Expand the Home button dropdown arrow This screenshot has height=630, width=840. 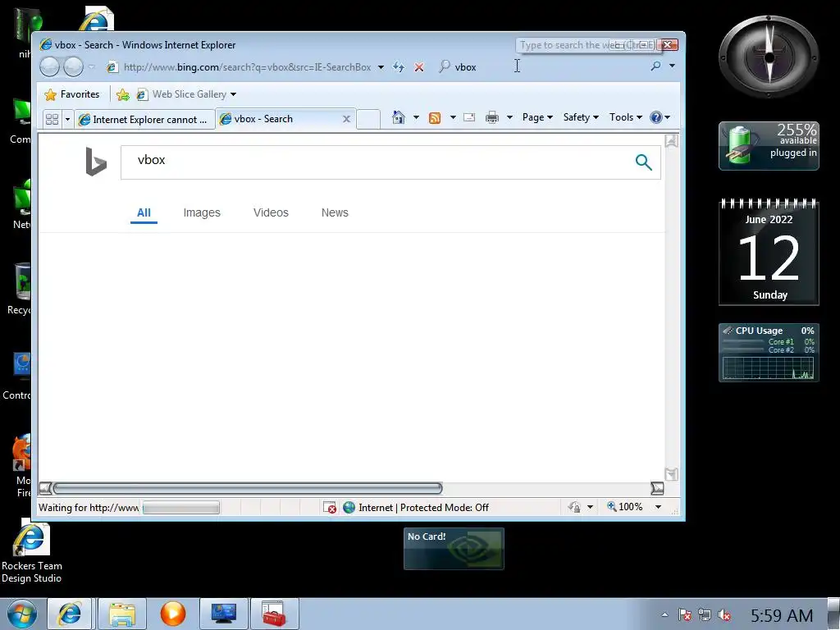[416, 117]
